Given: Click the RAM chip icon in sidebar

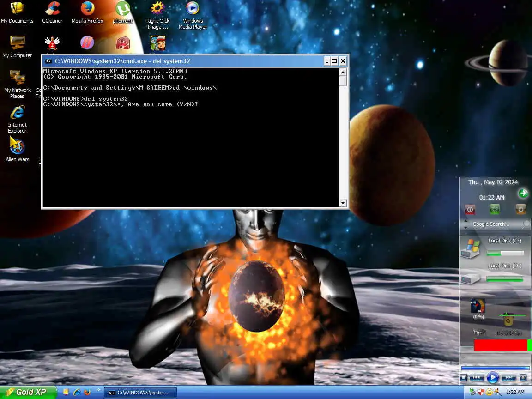Looking at the screenshot, I should point(479,332).
